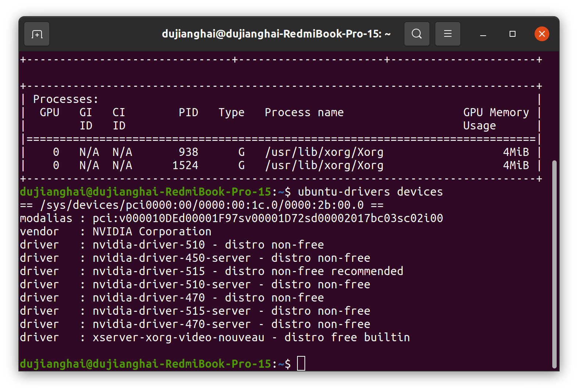Screen dimensions: 578x392
Task: Click the word 'recommended'
Action: point(367,271)
